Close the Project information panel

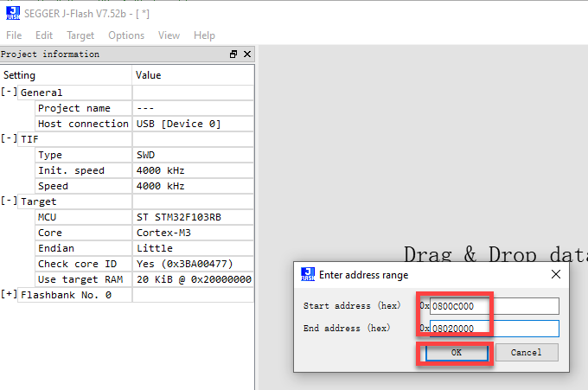[x=247, y=54]
